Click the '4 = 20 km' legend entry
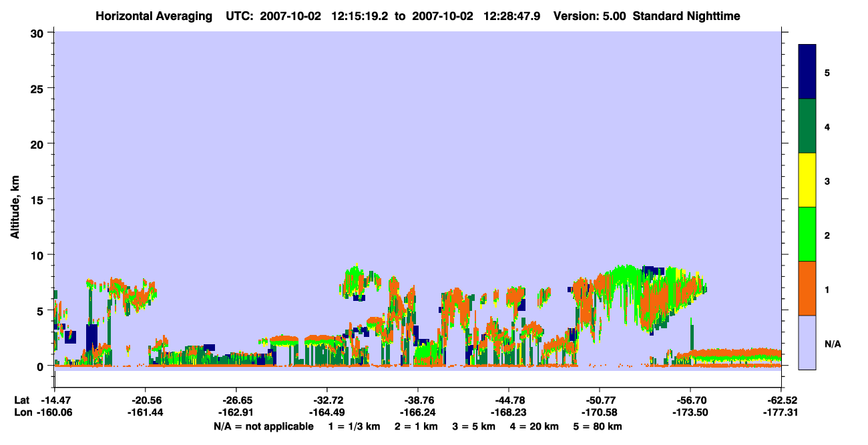868x445 pixels. point(535,426)
